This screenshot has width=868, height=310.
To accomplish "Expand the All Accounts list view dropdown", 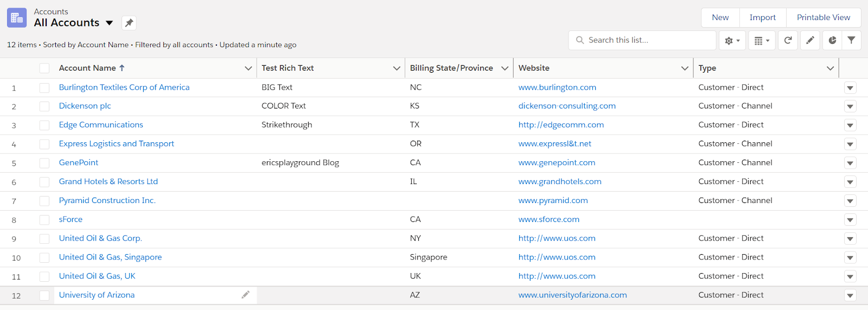I will (110, 23).
